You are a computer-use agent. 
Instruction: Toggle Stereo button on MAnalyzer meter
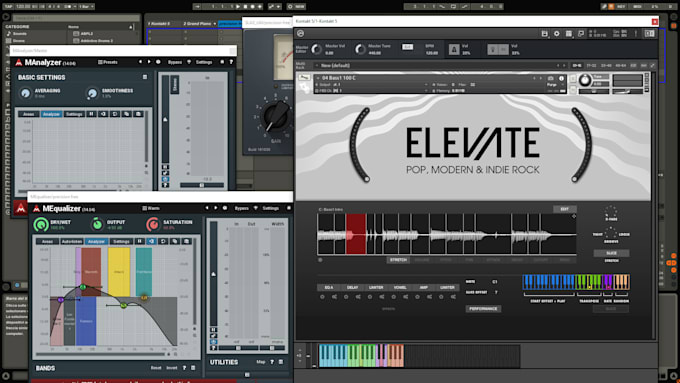174,84
